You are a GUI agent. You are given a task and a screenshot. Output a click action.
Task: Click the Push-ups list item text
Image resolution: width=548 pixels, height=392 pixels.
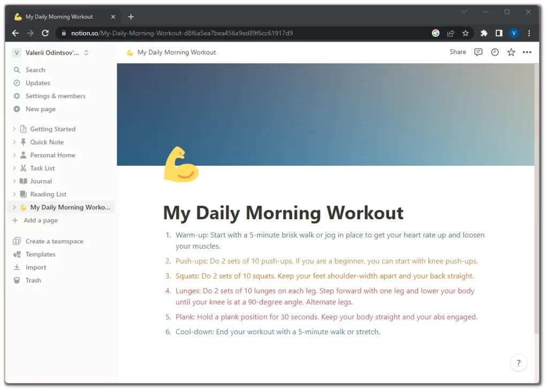point(326,261)
